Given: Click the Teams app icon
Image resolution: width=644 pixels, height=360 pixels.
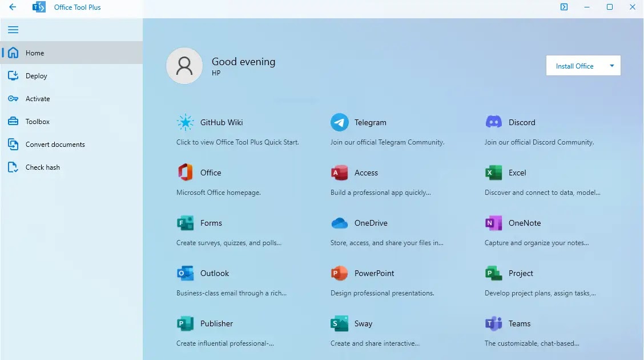Looking at the screenshot, I should (494, 323).
